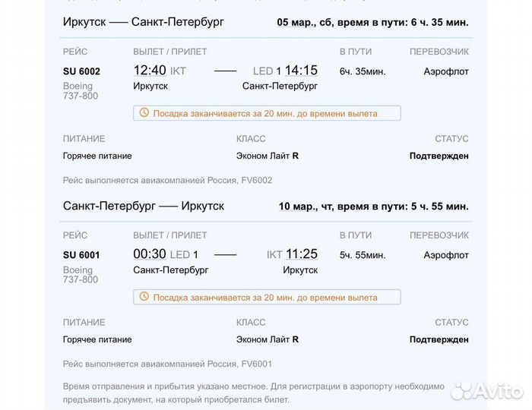Screen dimensions: 532x410
Task: Click the Avito watermark logo
Action: 487,390
